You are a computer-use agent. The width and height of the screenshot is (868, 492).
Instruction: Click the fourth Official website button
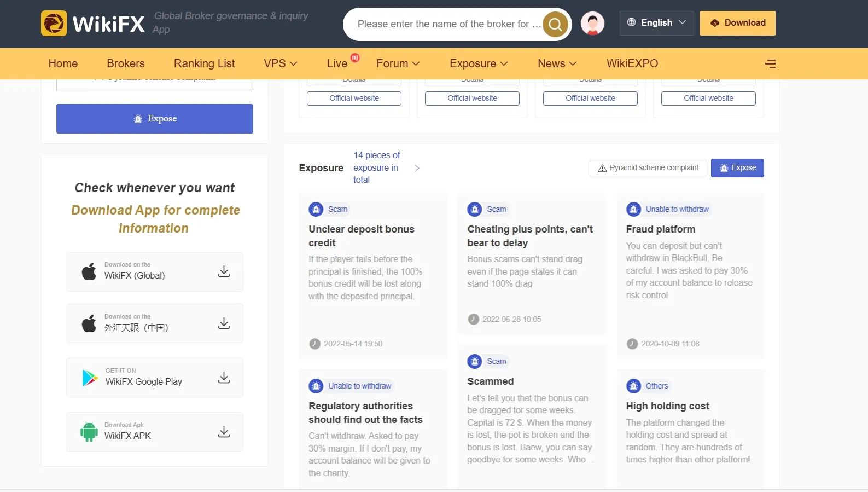pos(708,99)
